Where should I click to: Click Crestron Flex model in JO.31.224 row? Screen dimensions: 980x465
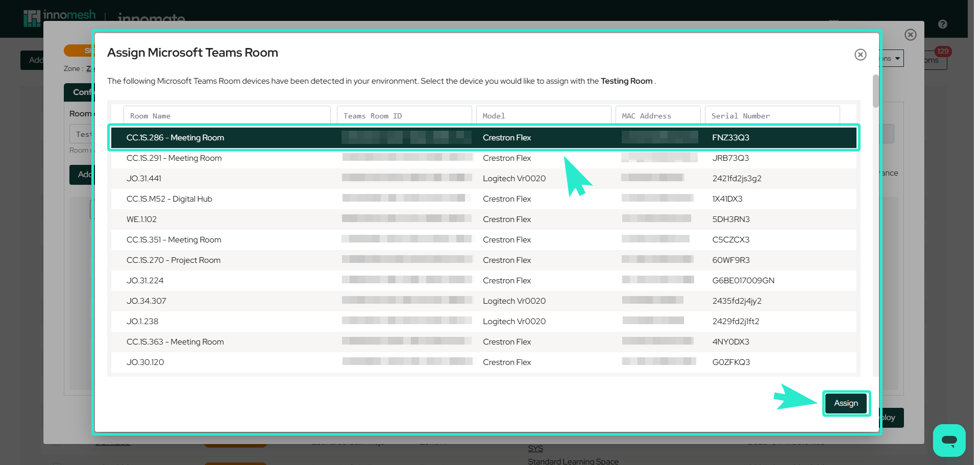coord(507,281)
